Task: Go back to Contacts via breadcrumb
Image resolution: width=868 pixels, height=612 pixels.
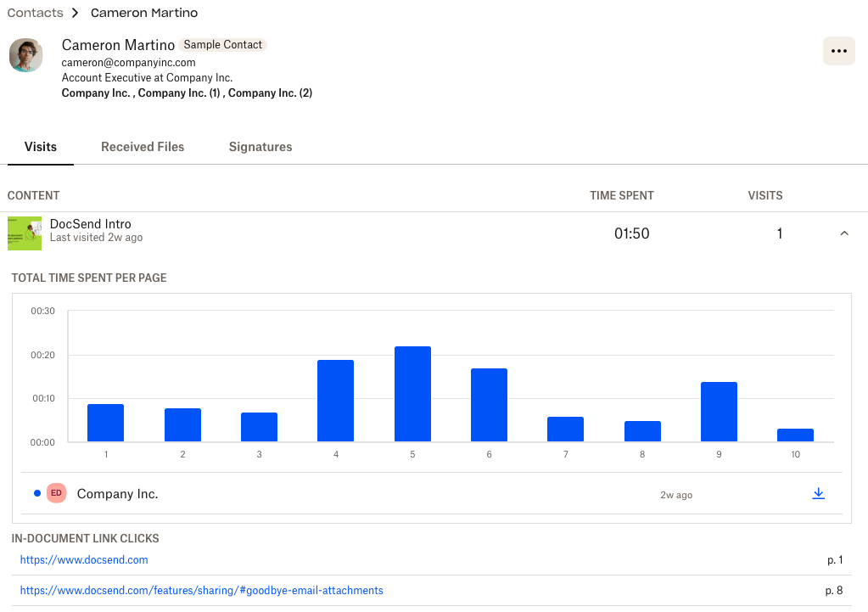Action: click(36, 13)
